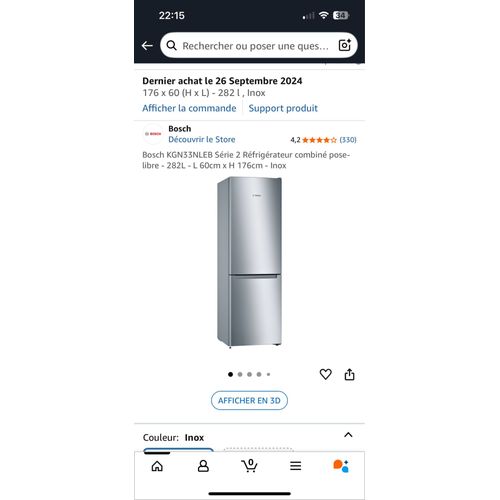500x500 pixels.
Task: Open account profile tab
Action: [203, 466]
